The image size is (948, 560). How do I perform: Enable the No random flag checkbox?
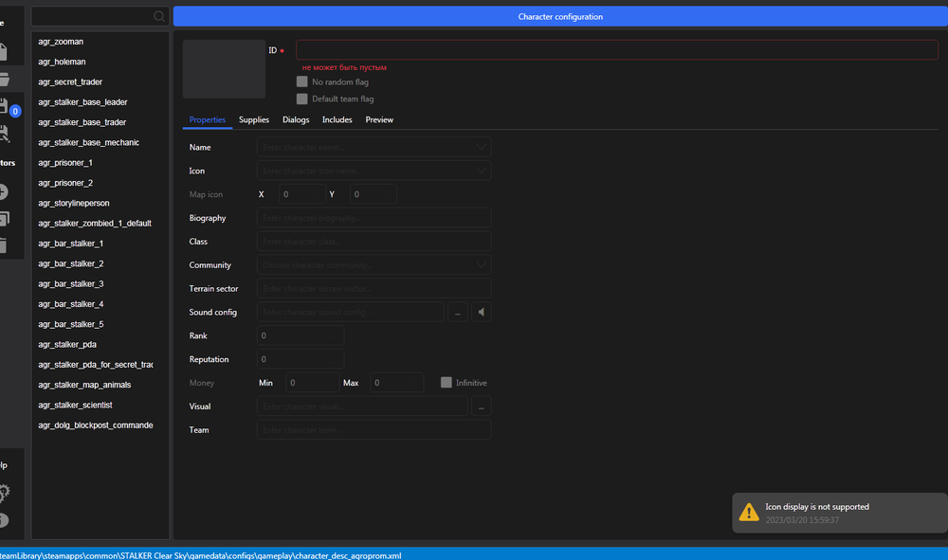302,82
